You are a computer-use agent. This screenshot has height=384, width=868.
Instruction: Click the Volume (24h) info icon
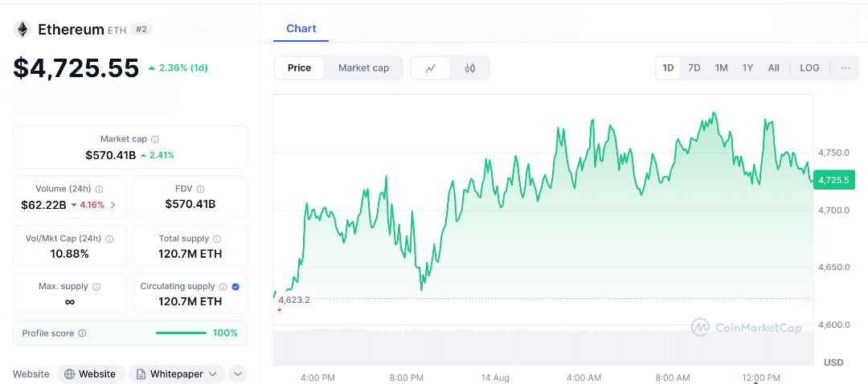(x=99, y=189)
